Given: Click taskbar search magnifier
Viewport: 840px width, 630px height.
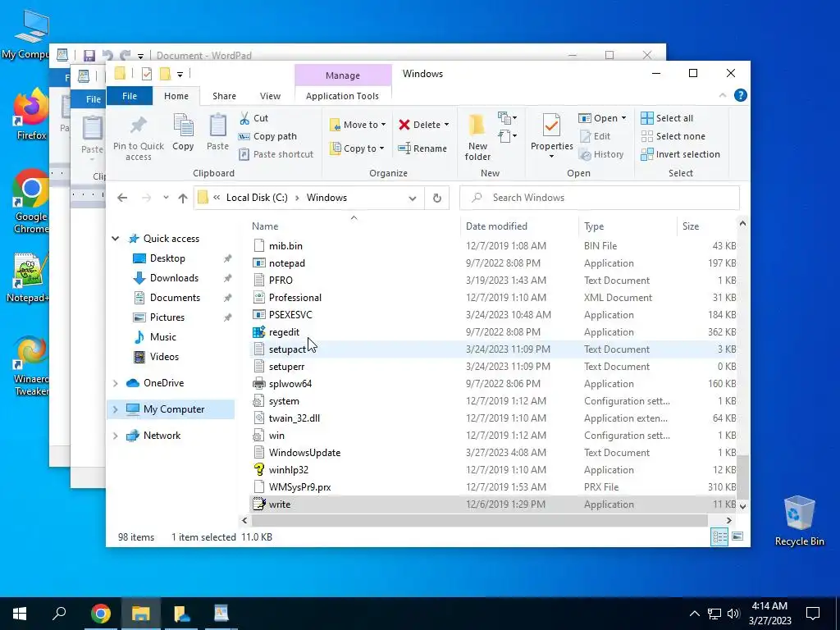Looking at the screenshot, I should pos(59,614).
